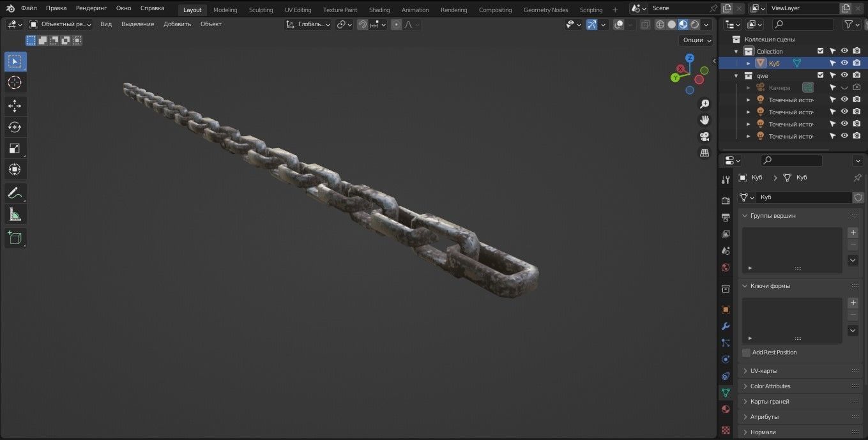Open the Файл menu

click(x=29, y=8)
